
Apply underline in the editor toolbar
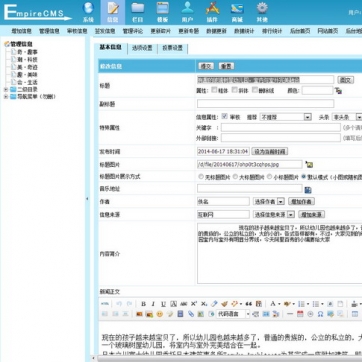click(x=163, y=304)
